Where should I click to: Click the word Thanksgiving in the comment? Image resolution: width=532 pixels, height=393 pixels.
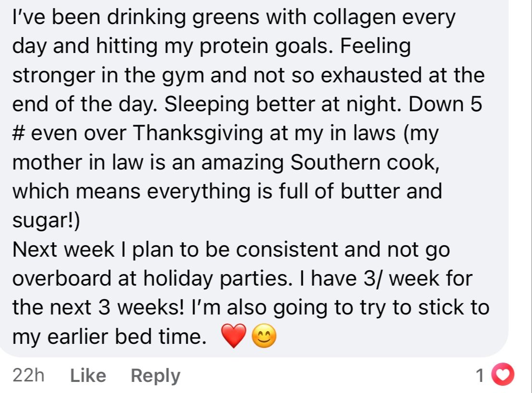click(x=197, y=133)
